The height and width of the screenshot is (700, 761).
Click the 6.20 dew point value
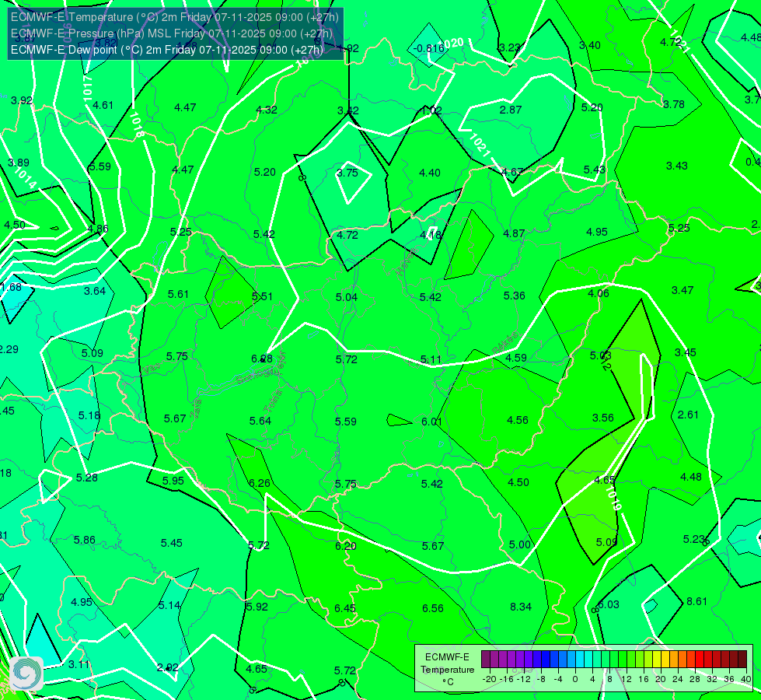coord(346,546)
